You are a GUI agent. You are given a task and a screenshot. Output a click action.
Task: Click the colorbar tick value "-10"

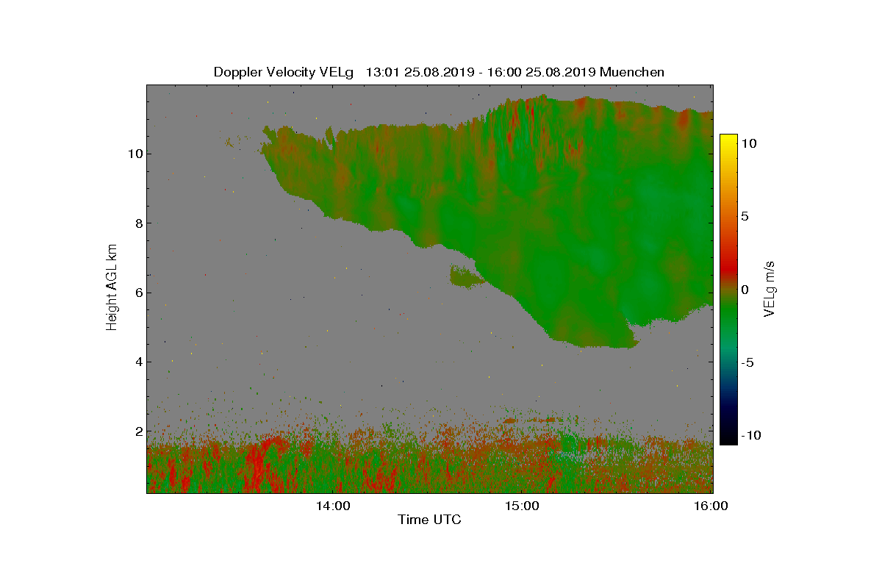pyautogui.click(x=750, y=436)
